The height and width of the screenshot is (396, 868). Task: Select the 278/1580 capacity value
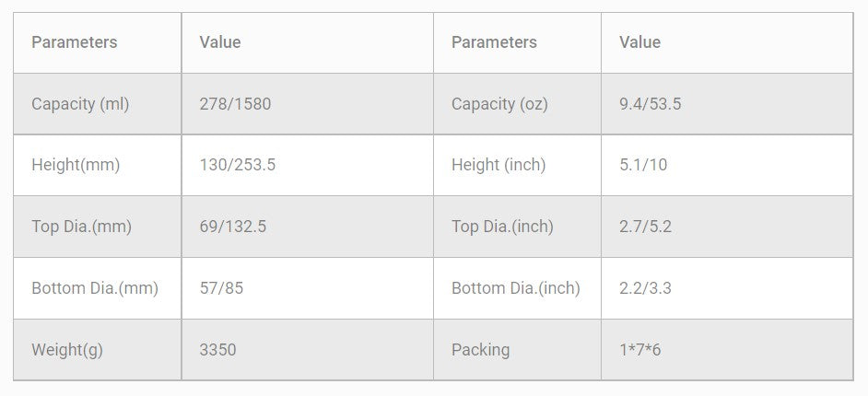tap(235, 104)
